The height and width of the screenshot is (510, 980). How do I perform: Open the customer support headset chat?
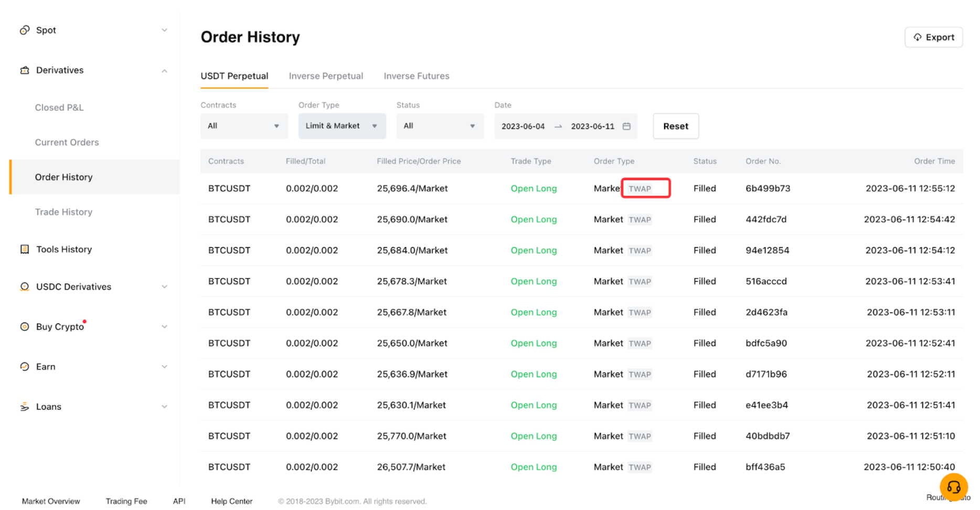click(953, 487)
